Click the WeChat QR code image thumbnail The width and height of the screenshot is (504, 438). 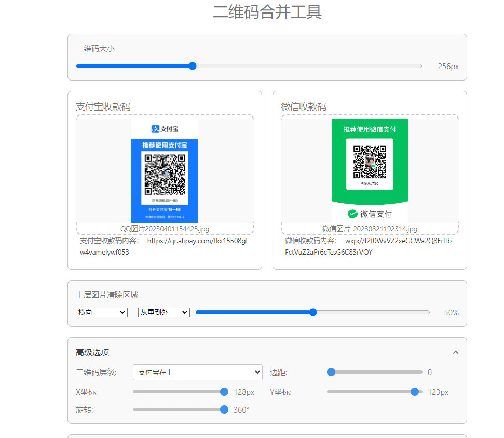[370, 171]
